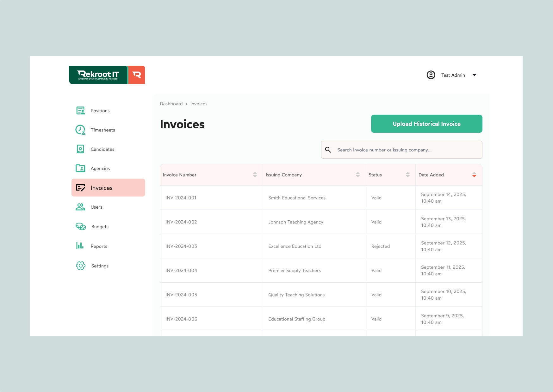Viewport: 553px width, 392px height.
Task: Open the Positions menu item
Action: 108,111
